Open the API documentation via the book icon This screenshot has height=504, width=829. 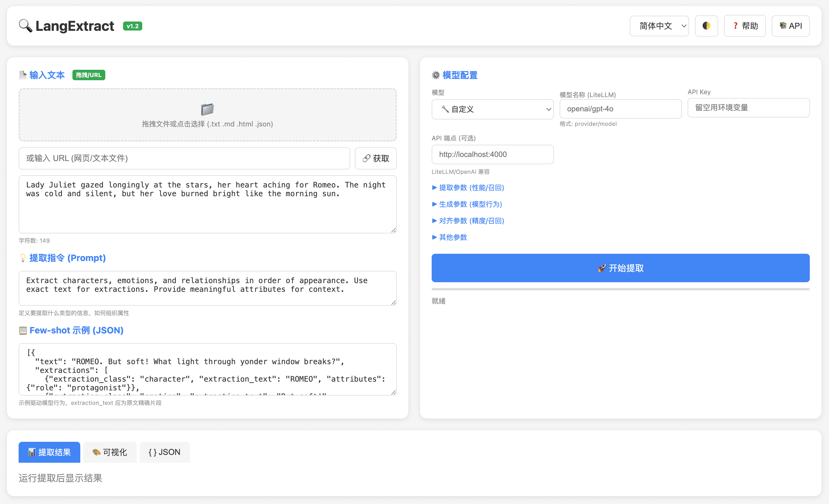(x=783, y=26)
